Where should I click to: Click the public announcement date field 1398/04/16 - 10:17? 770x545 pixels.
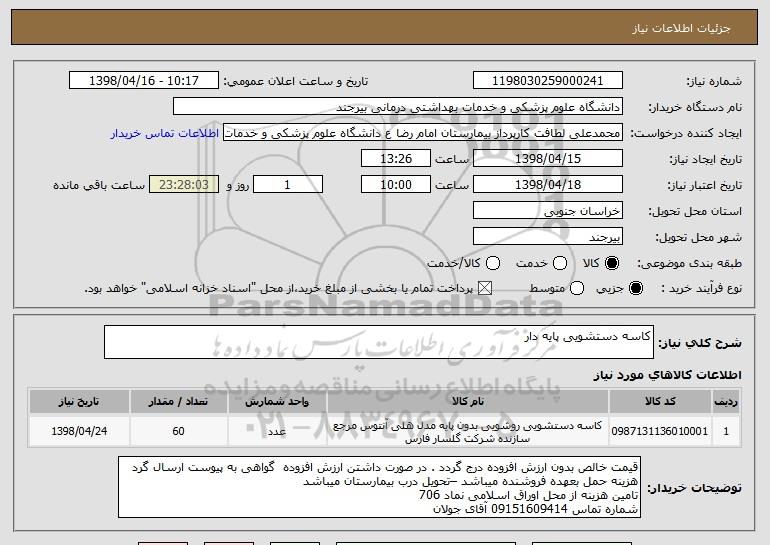pyautogui.click(x=144, y=81)
